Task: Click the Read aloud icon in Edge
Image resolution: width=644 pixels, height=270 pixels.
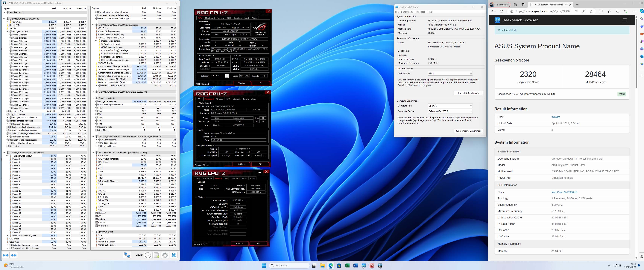Action: coord(584,11)
